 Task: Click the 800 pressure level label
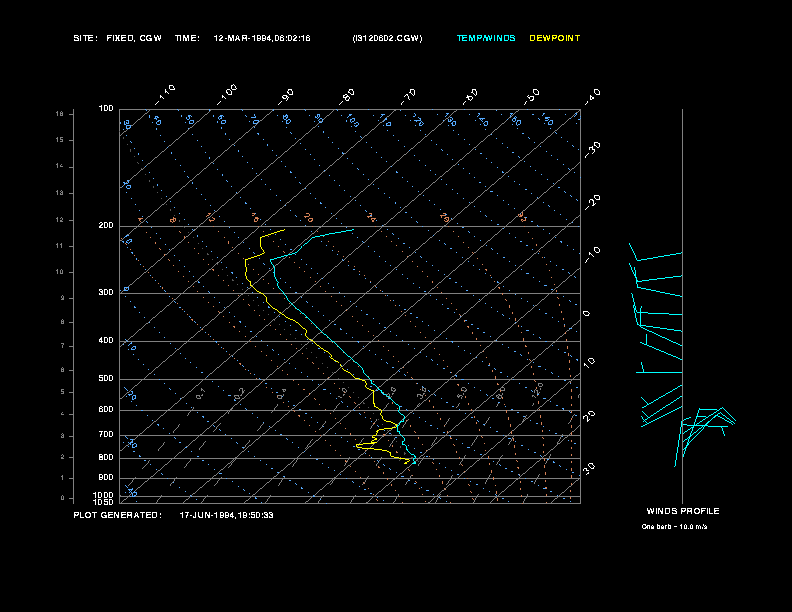106,457
